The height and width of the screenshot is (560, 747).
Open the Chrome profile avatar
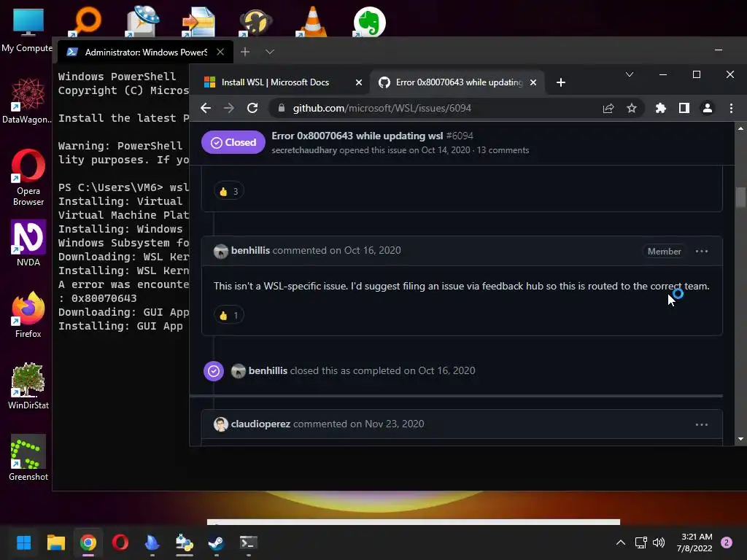(708, 109)
